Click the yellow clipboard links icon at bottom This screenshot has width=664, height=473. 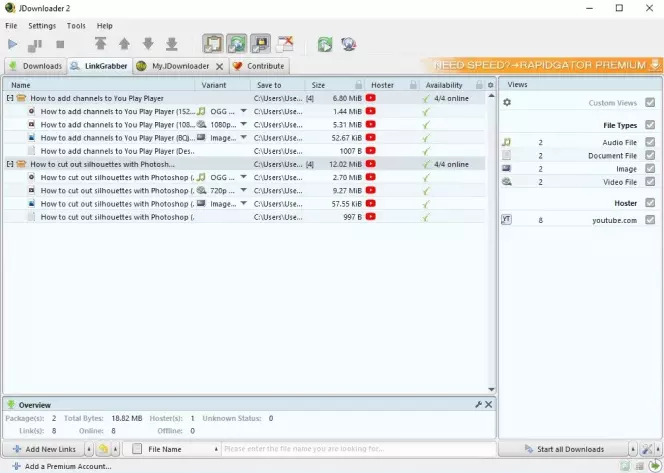tap(103, 449)
